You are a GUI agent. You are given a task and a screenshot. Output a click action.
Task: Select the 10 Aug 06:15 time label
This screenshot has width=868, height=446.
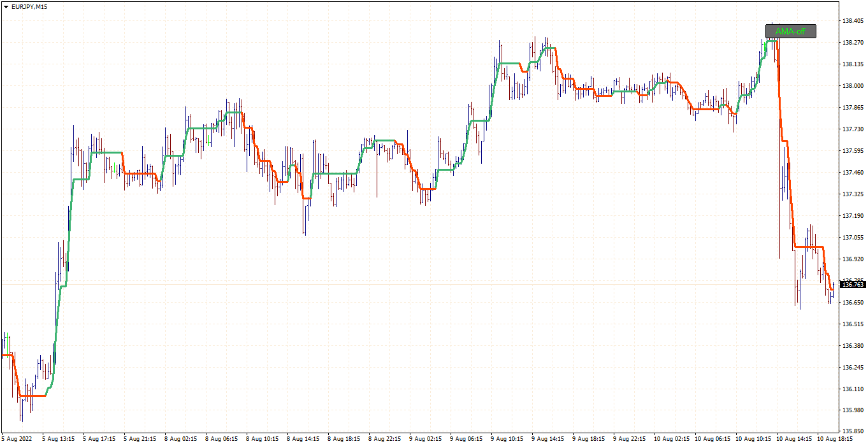[712, 439]
